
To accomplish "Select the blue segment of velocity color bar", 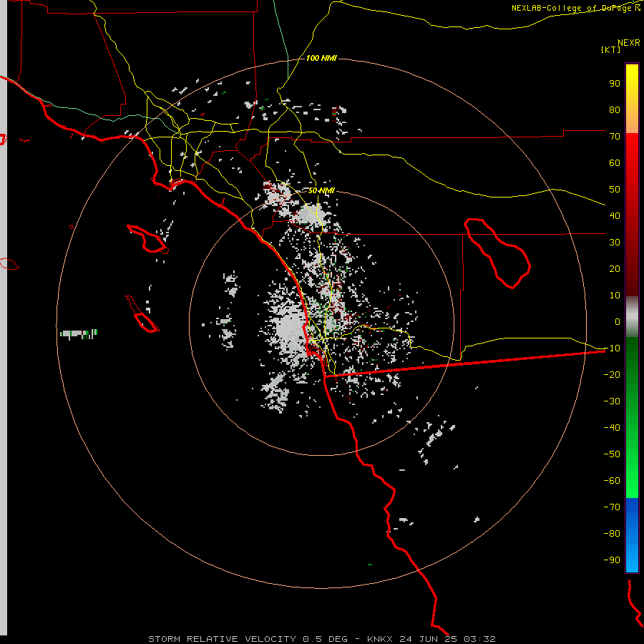I will pos(632,535).
